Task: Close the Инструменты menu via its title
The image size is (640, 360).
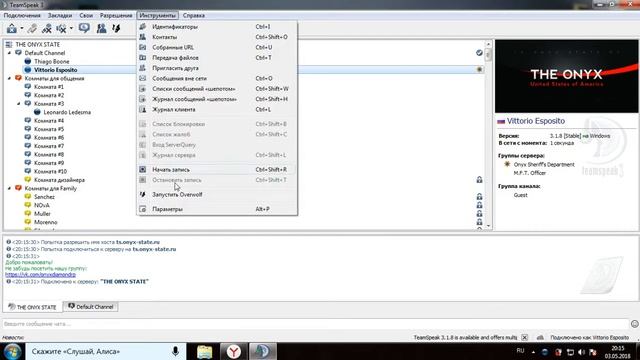Action: pos(158,16)
